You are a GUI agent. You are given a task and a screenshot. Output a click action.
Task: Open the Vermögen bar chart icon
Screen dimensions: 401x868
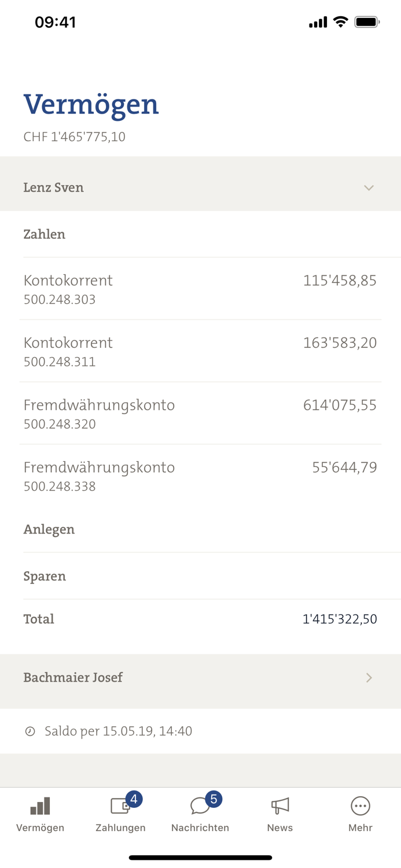pos(39,806)
